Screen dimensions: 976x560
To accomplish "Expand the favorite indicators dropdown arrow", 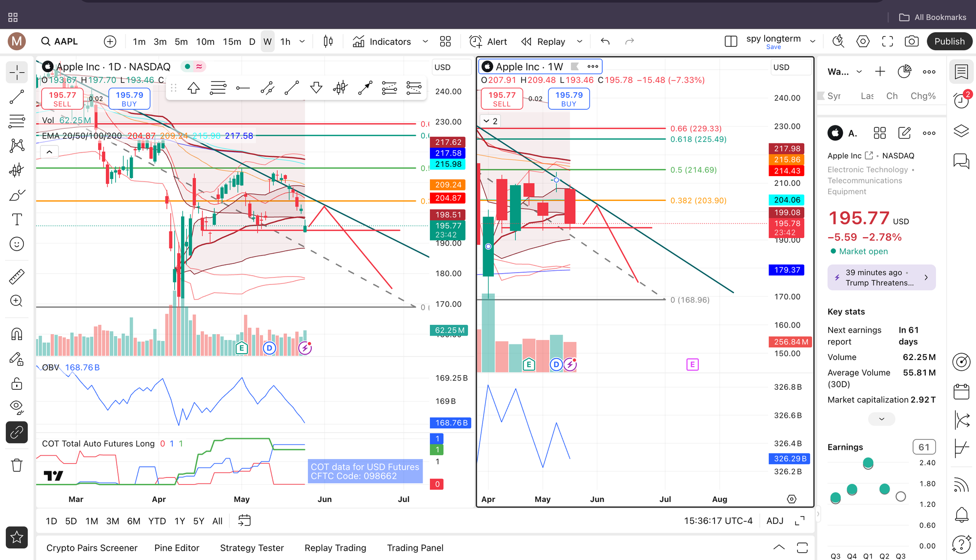I will point(425,41).
